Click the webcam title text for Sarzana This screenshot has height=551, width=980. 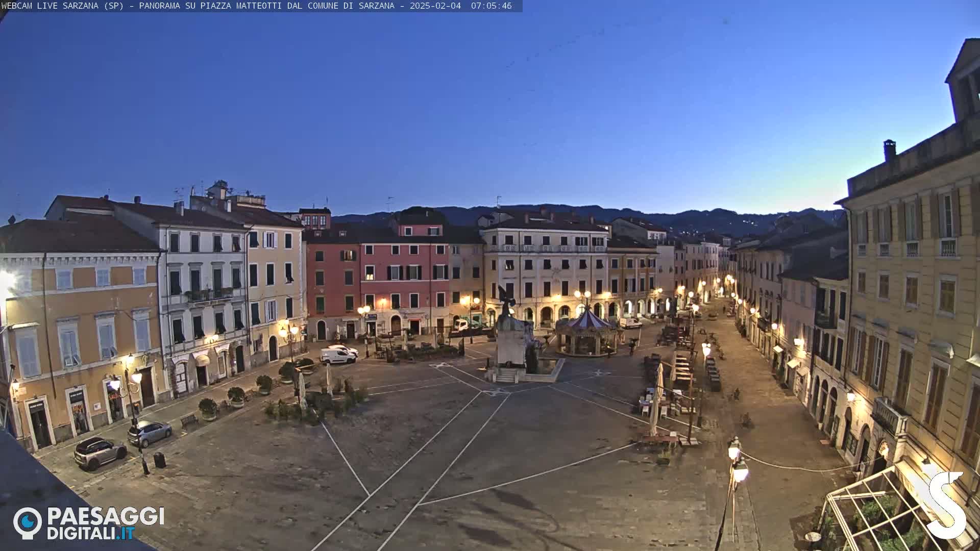[198, 6]
